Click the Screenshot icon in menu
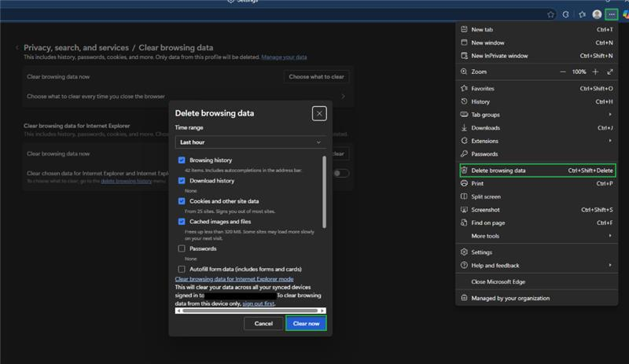 (x=464, y=209)
